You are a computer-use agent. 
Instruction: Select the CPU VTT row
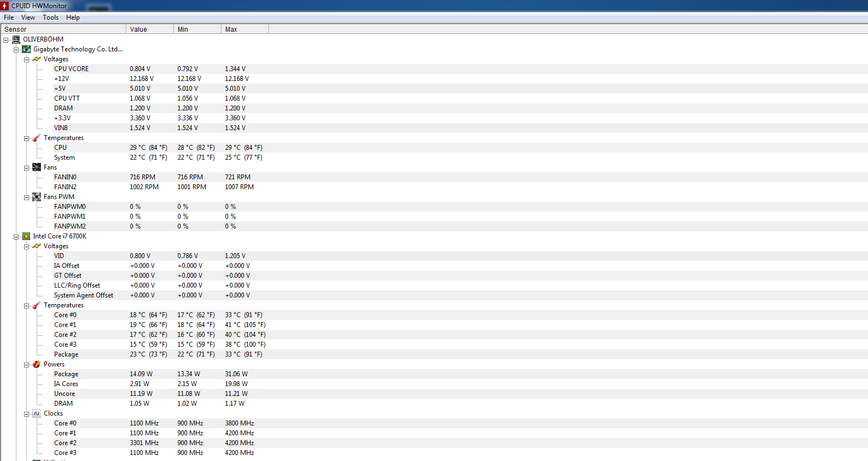pyautogui.click(x=459, y=98)
